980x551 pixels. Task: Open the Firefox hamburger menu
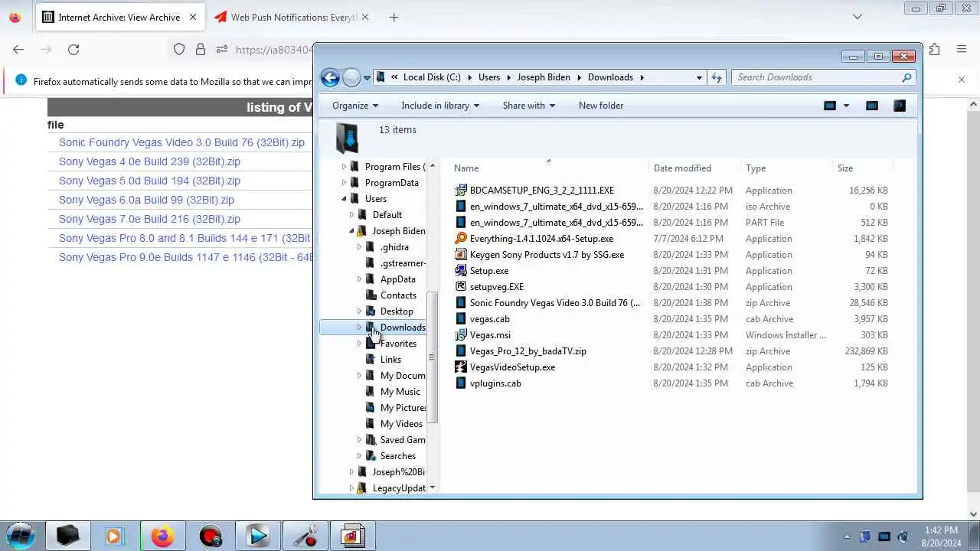962,49
